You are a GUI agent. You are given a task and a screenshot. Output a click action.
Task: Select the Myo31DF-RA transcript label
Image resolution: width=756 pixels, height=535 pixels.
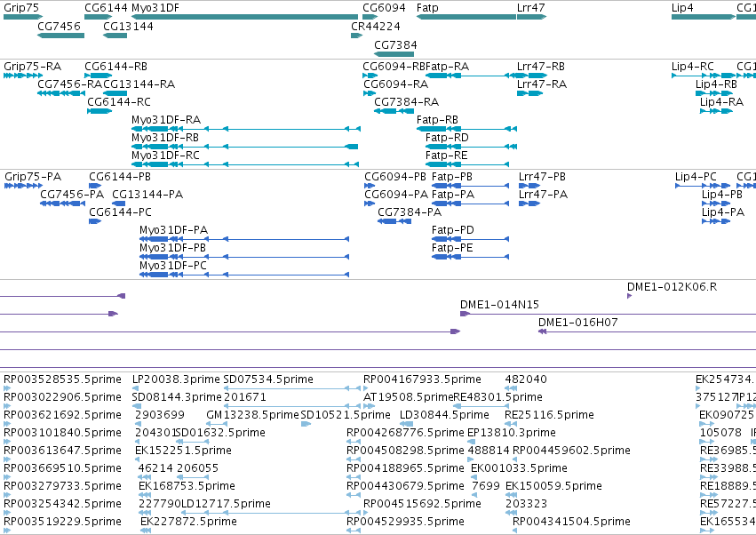tap(166, 120)
